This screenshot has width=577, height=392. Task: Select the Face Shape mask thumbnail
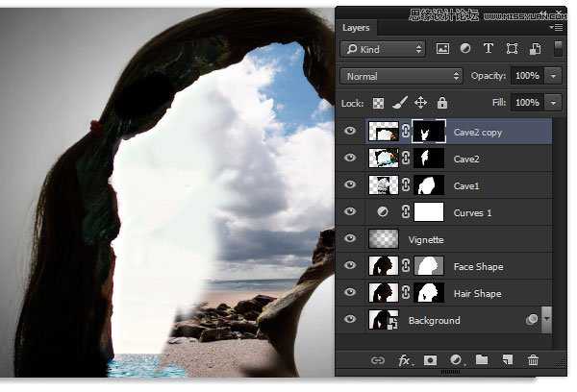(x=429, y=265)
